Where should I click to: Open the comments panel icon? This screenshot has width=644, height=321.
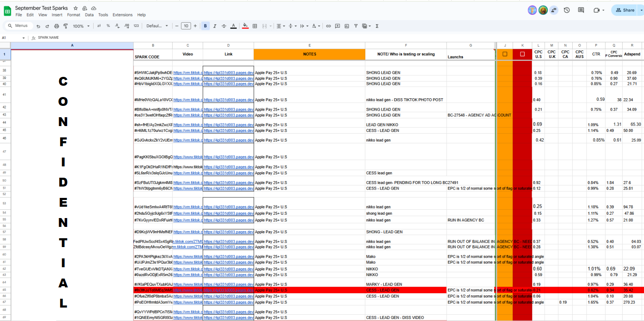[581, 10]
